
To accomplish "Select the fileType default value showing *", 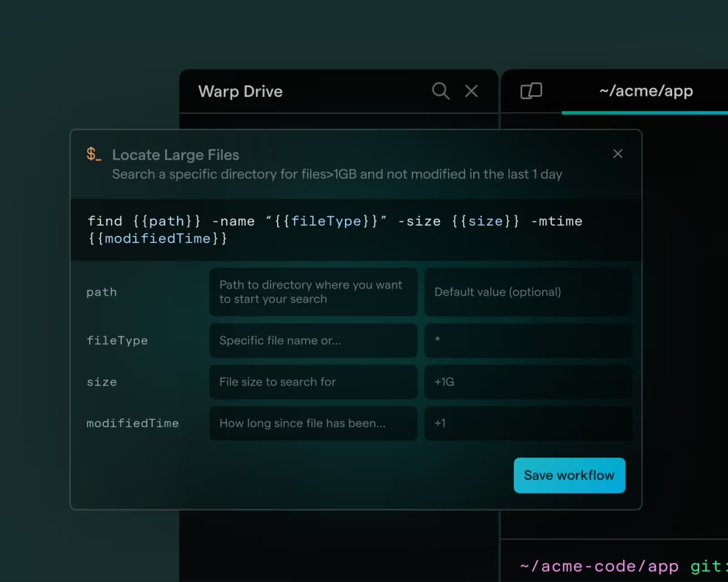I will tap(528, 341).
